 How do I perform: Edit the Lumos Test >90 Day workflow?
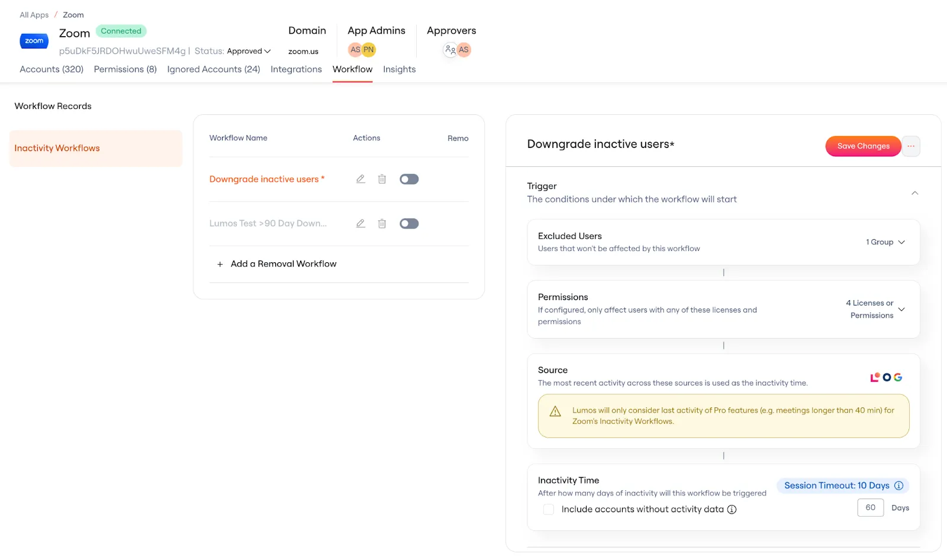pyautogui.click(x=360, y=223)
